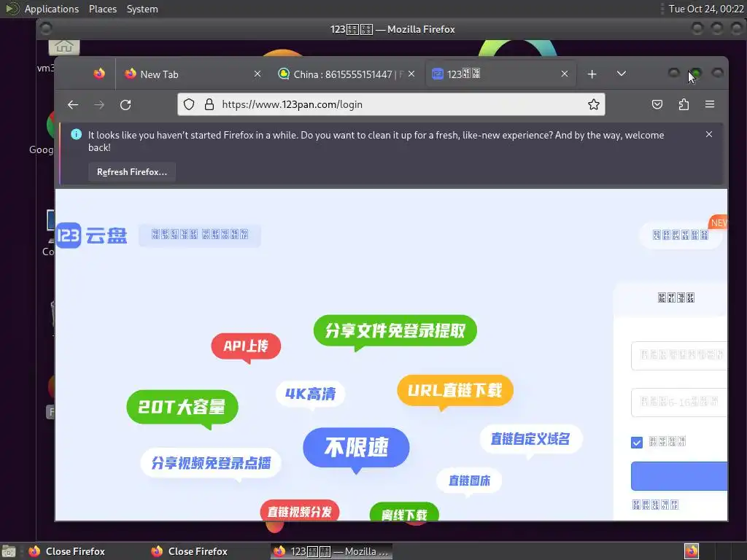Screen dimensions: 747x560
Task: Switch to the China : 8615555151447 tab
Action: tap(347, 74)
